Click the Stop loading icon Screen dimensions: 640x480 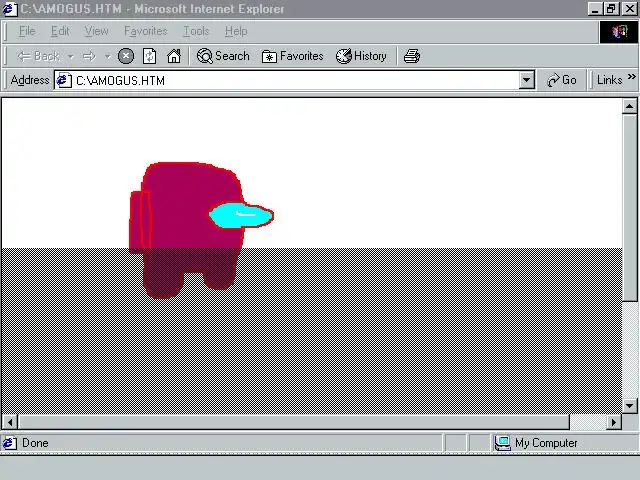[126, 56]
